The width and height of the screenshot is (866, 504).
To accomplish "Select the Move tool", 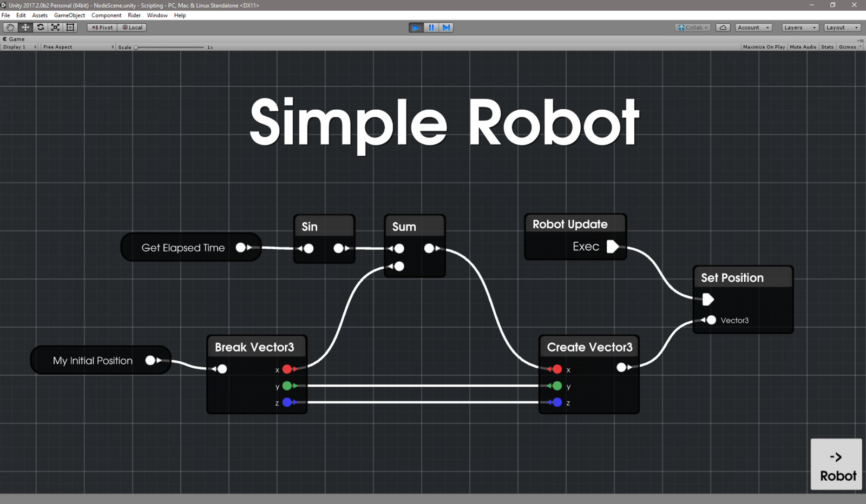I will [x=25, y=27].
